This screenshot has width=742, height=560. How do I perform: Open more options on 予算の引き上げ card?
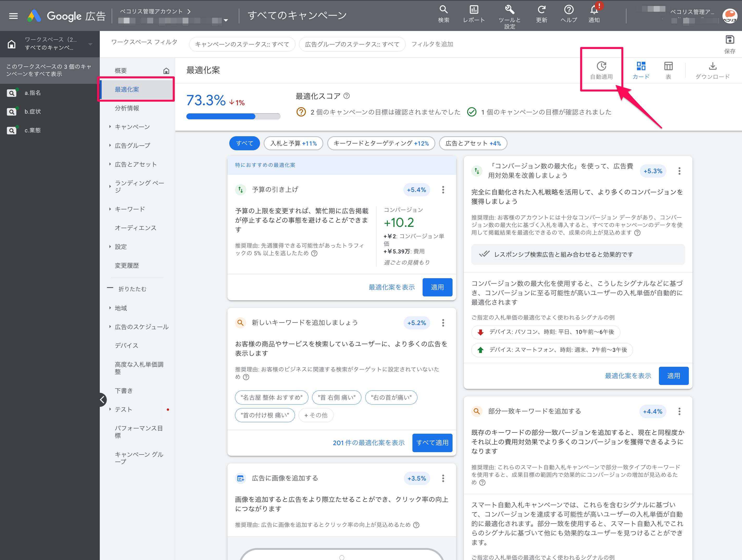point(443,190)
